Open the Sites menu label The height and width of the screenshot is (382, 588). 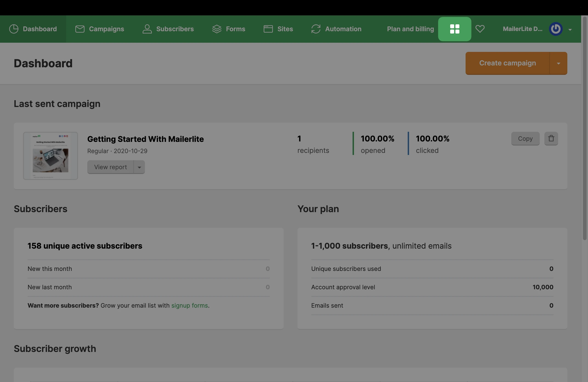(x=285, y=29)
